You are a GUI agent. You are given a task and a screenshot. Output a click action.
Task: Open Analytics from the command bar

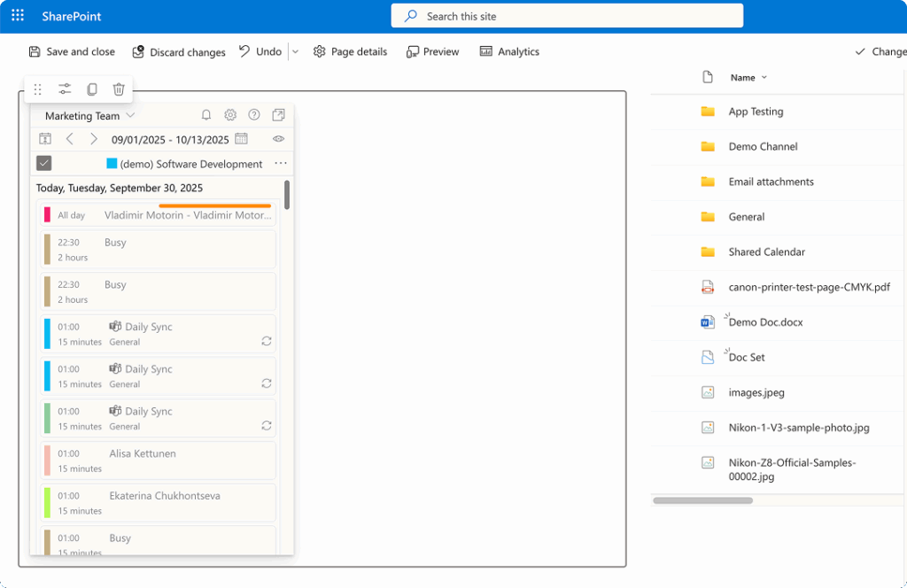tap(509, 52)
